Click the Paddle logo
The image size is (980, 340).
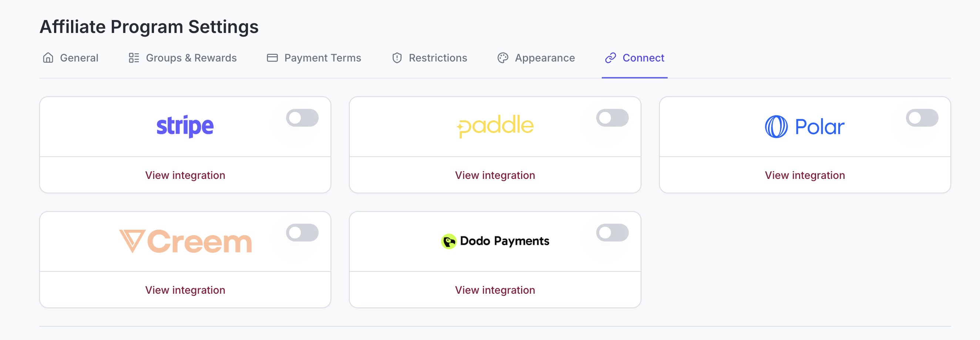coord(495,126)
